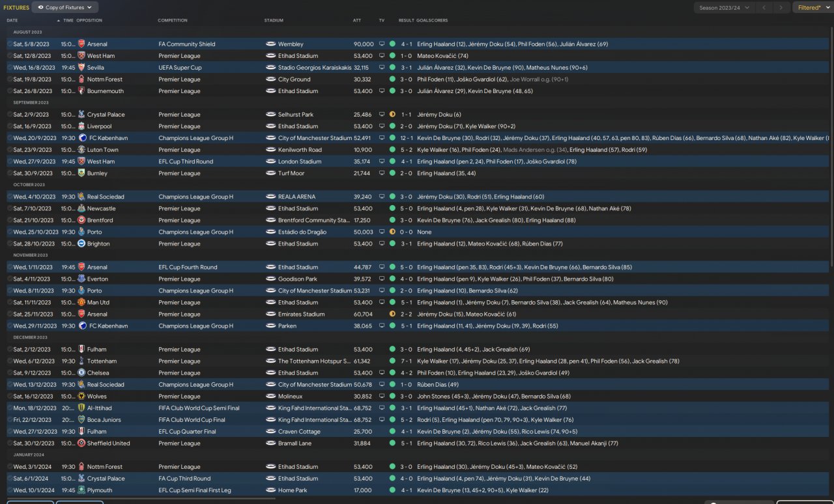
Task: Tick the selection circle for Sat 2/12/2023 Fulham
Action: pos(9,349)
